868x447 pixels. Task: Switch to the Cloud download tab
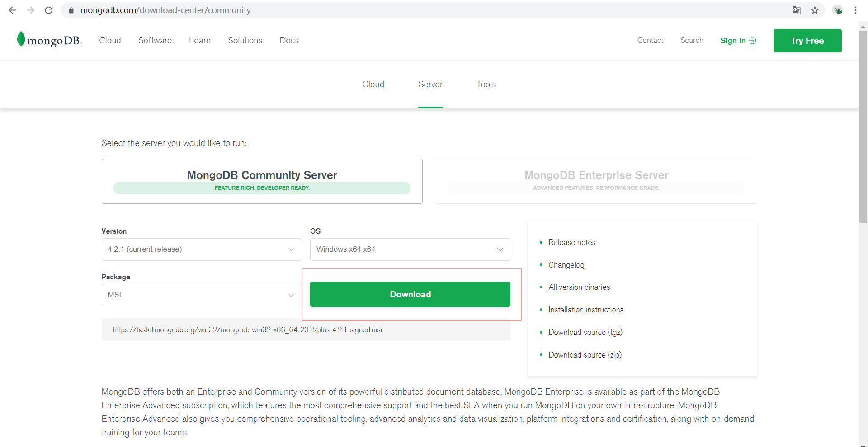[373, 84]
